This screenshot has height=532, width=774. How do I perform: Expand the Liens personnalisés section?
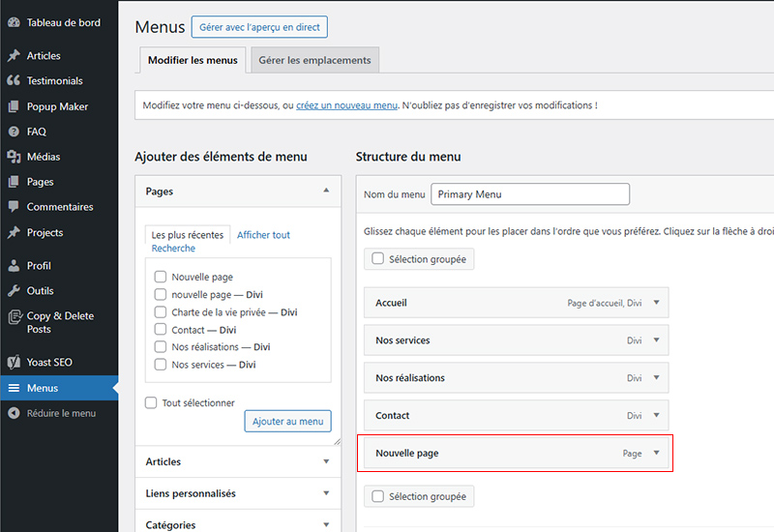[x=326, y=493]
